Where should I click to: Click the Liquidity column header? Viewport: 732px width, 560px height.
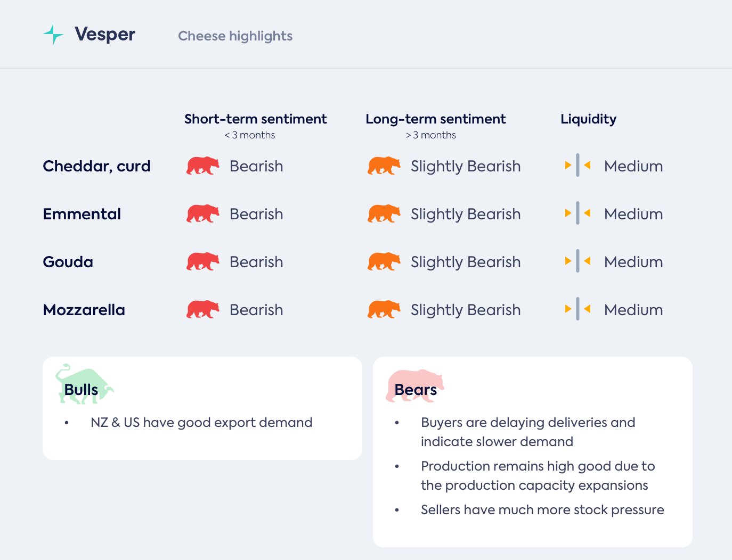coord(588,119)
